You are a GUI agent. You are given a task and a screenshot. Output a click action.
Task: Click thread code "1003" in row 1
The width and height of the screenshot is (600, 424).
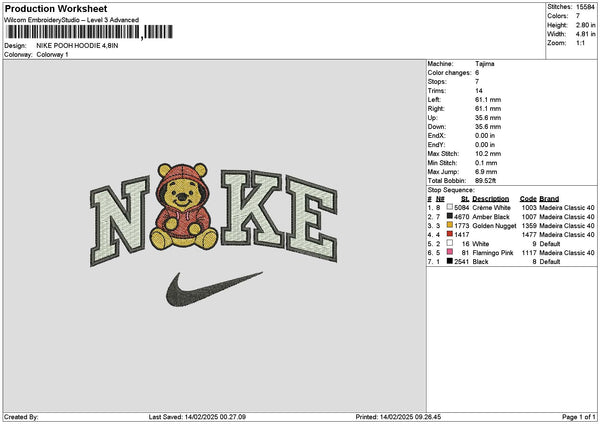(x=529, y=207)
